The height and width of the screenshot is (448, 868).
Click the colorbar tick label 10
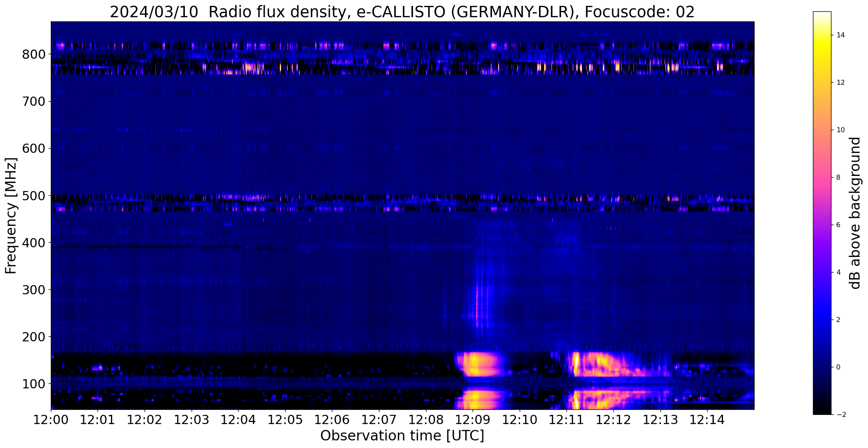[840, 130]
